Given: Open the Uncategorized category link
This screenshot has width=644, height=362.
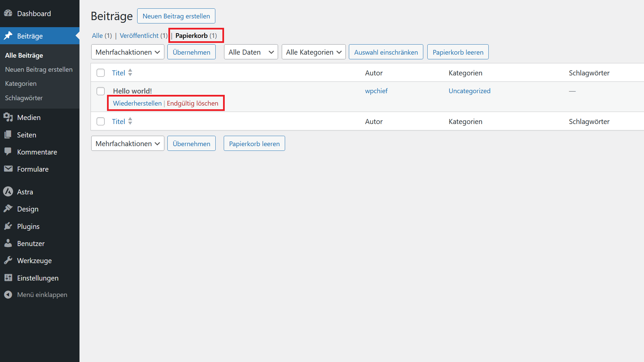Looking at the screenshot, I should point(470,91).
